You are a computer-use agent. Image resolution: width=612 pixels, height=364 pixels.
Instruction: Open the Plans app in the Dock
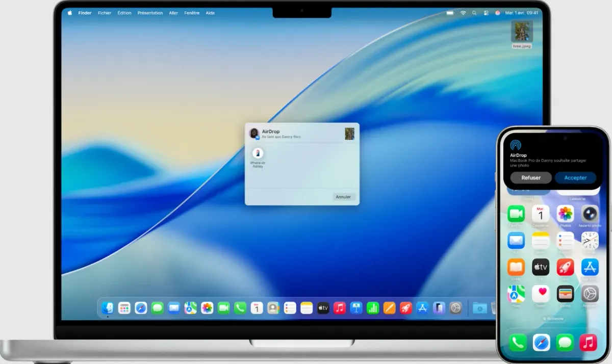tap(190, 307)
